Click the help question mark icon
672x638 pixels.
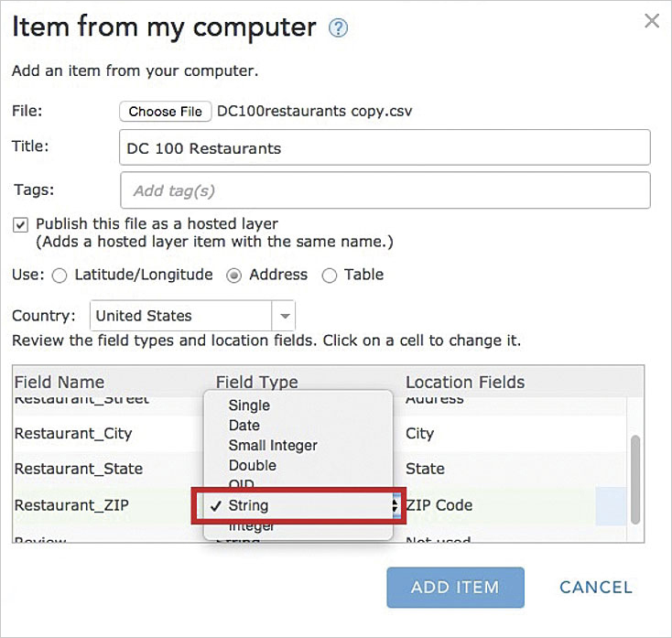coord(338,28)
